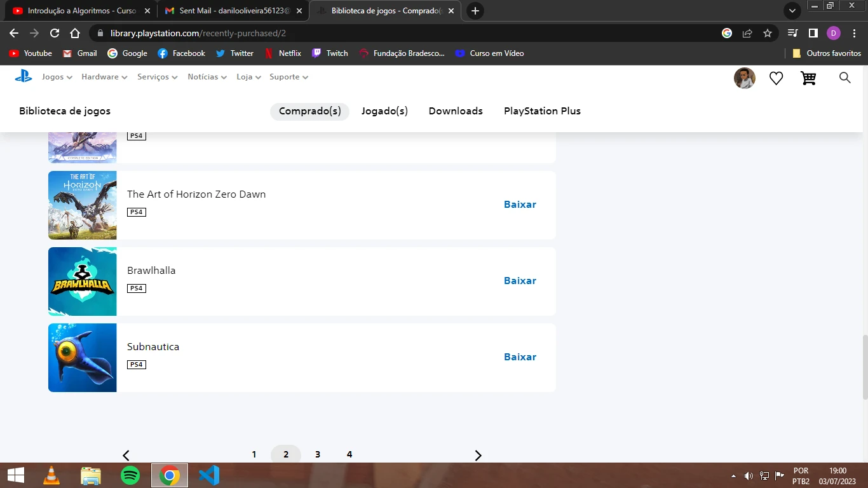Click the Subnautica title text
The image size is (868, 488).
(x=153, y=347)
